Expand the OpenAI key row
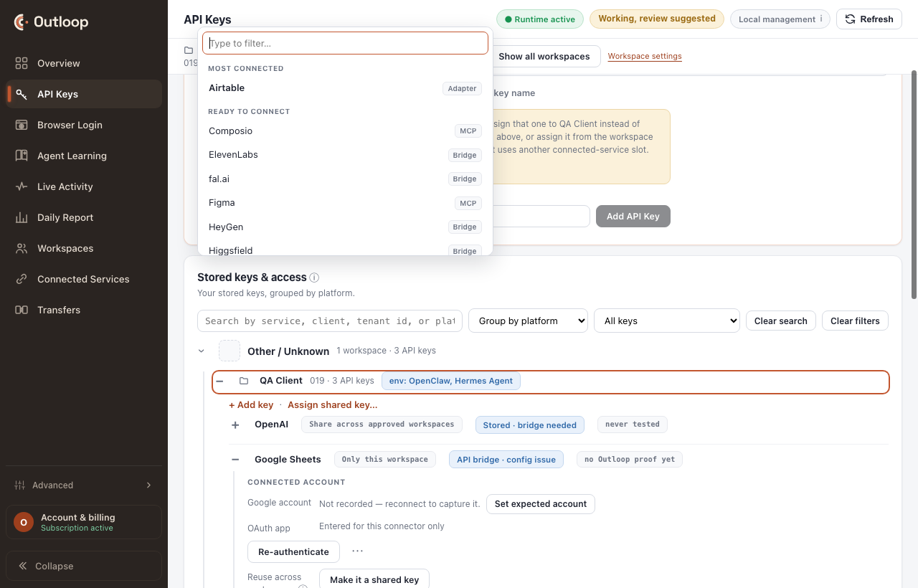The image size is (918, 588). (x=235, y=425)
